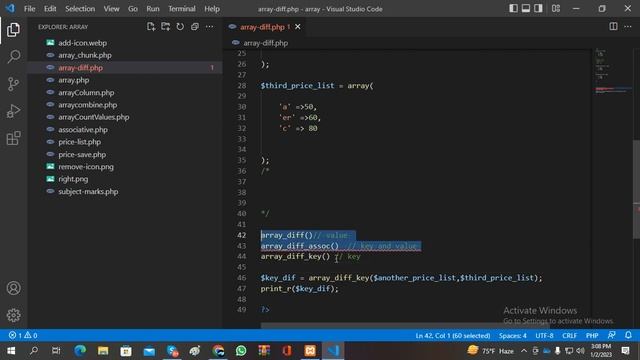This screenshot has width=640, height=360.
Task: Open arrayColumn.php in Explorer
Action: pos(86,93)
